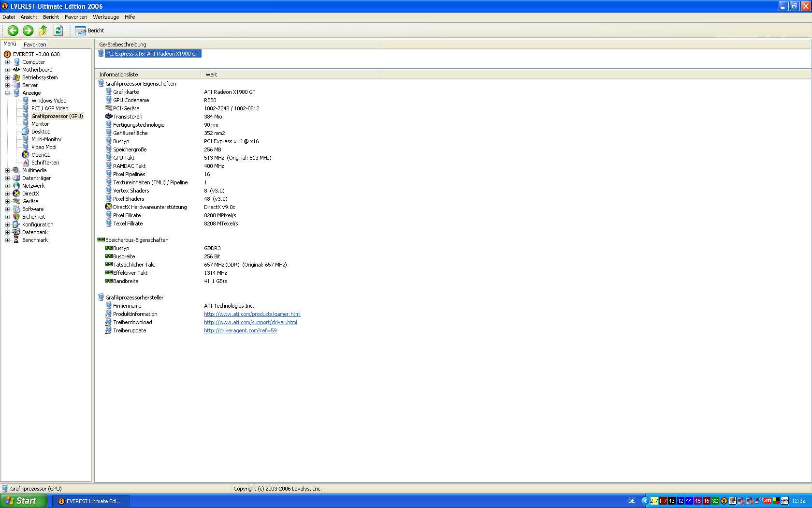This screenshot has height=508, width=812.
Task: Expand the Computer tree node
Action: [x=7, y=62]
